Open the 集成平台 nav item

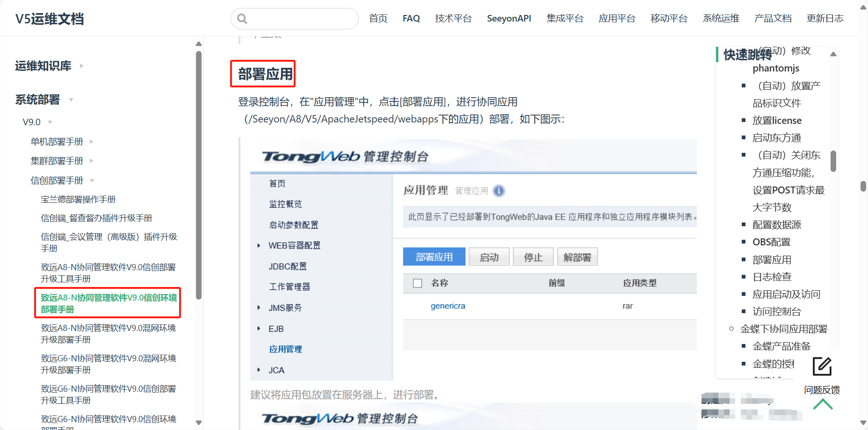tap(565, 18)
